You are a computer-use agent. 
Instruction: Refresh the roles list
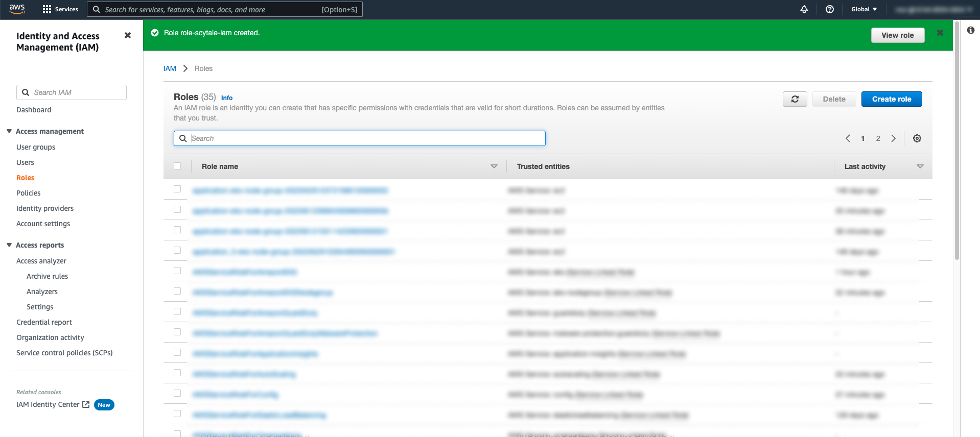click(795, 99)
